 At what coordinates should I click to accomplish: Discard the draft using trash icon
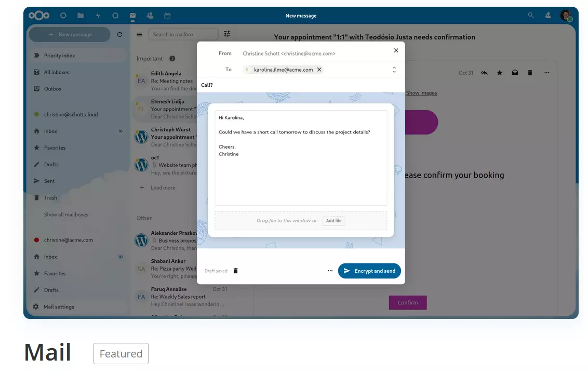pos(235,271)
